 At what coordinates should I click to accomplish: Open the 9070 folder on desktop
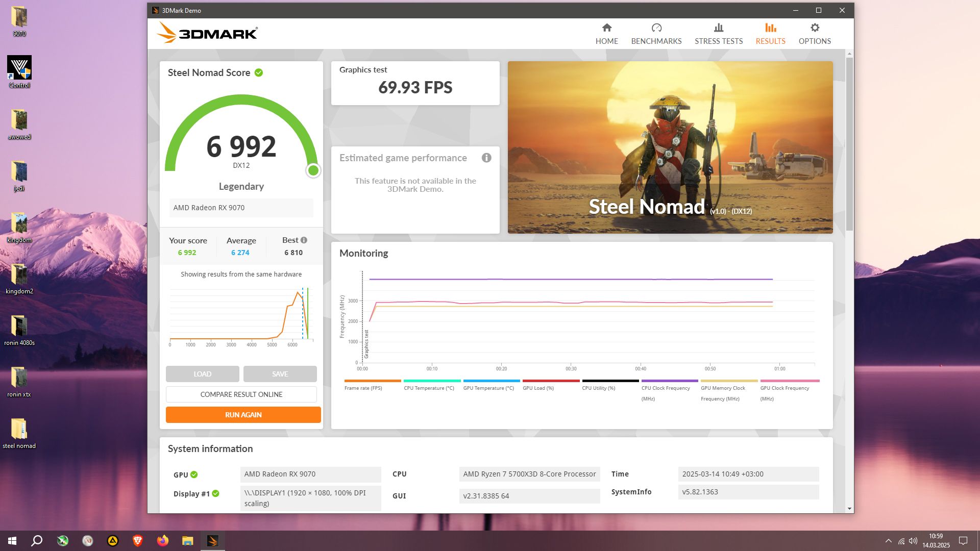(19, 21)
